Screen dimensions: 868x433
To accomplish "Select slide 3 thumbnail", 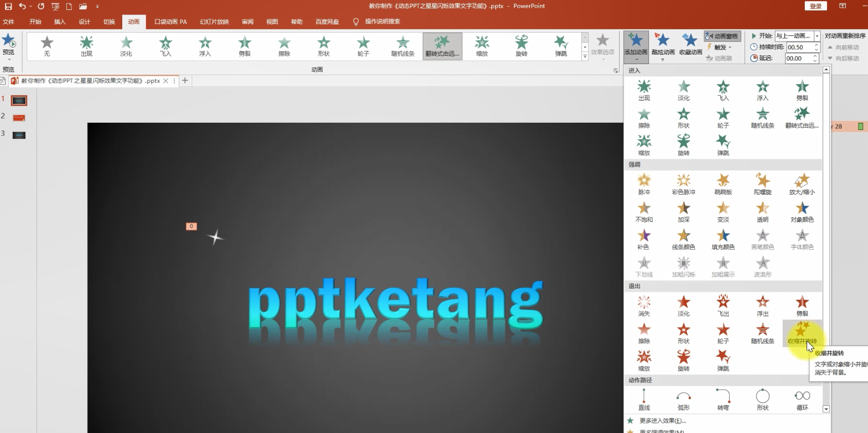I will 19,135.
